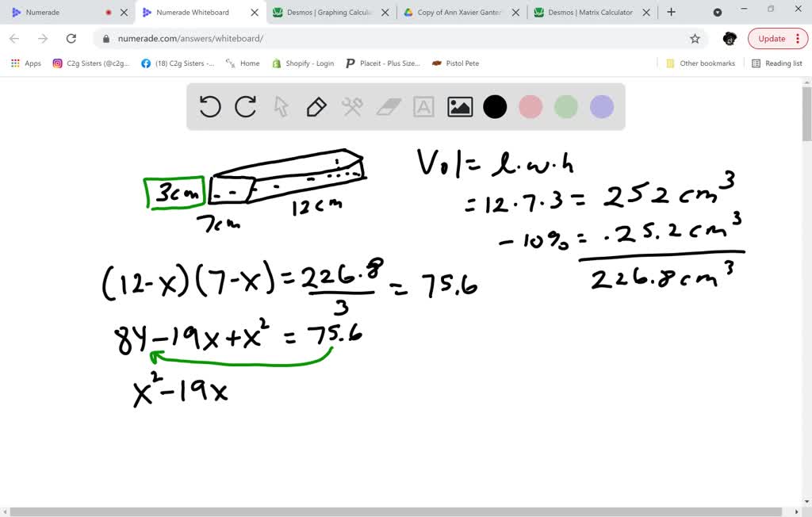Select the Pen drawing tool
Image resolution: width=812 pixels, height=517 pixels.
(316, 106)
